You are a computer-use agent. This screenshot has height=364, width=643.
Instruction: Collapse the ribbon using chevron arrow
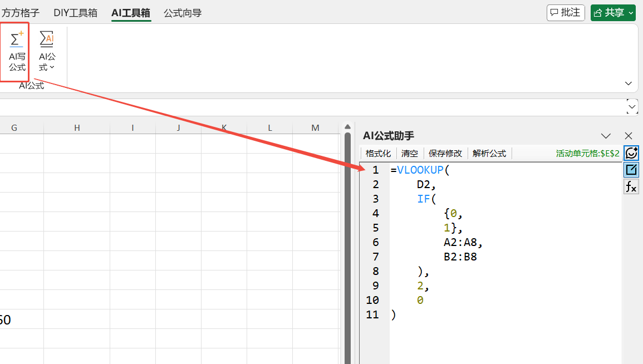629,83
